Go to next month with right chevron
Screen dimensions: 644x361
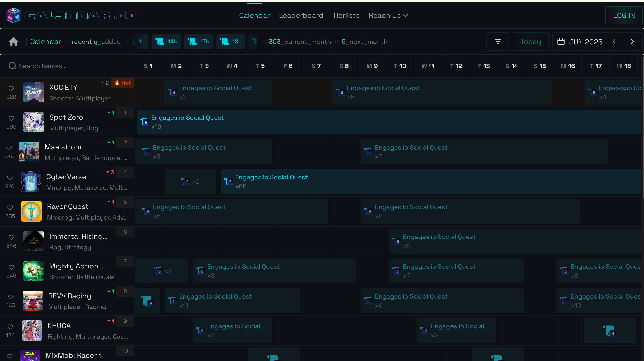coord(632,42)
